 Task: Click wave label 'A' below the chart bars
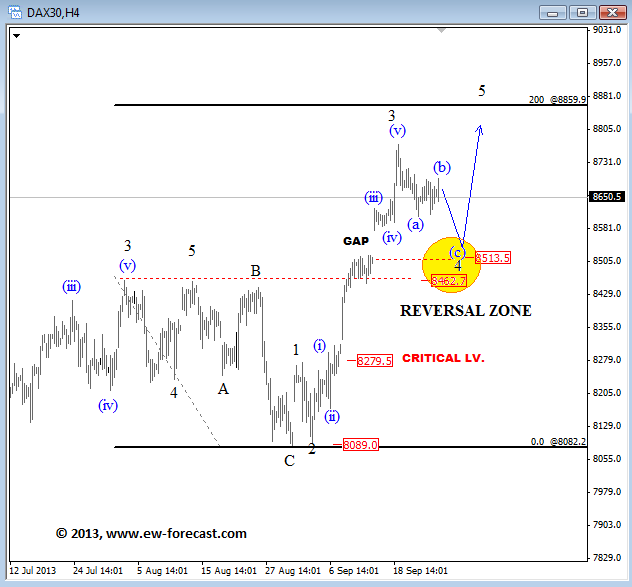223,389
